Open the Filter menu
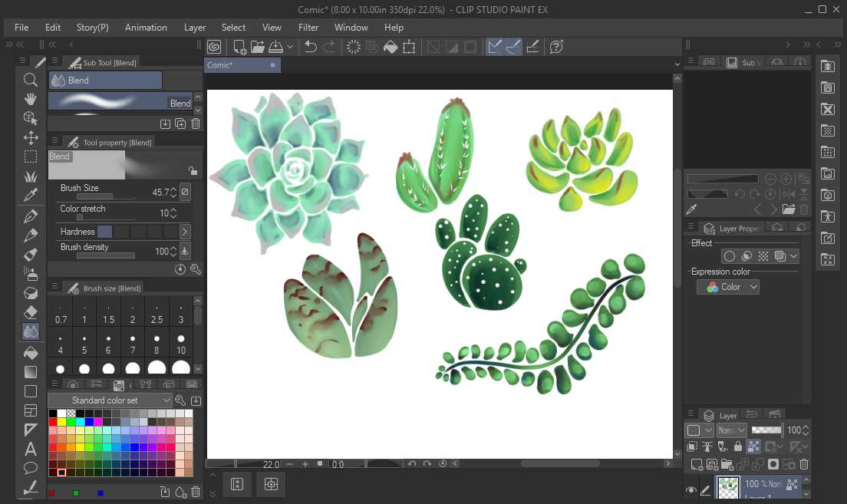The image size is (847, 504). coord(308,28)
